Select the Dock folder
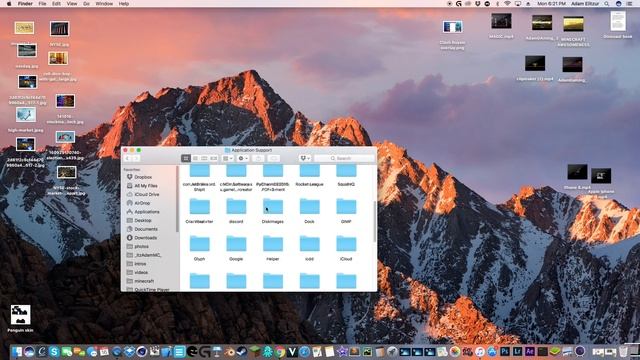Viewport: 640px width, 360px height. [309, 207]
